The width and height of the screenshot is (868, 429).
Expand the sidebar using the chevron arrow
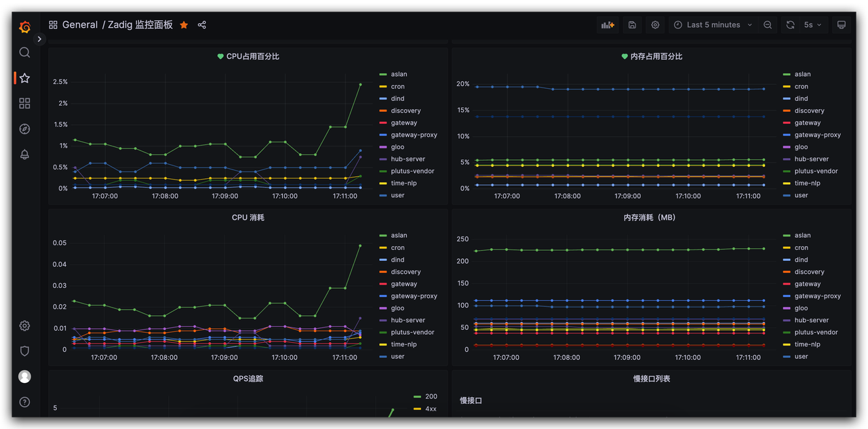pyautogui.click(x=39, y=39)
